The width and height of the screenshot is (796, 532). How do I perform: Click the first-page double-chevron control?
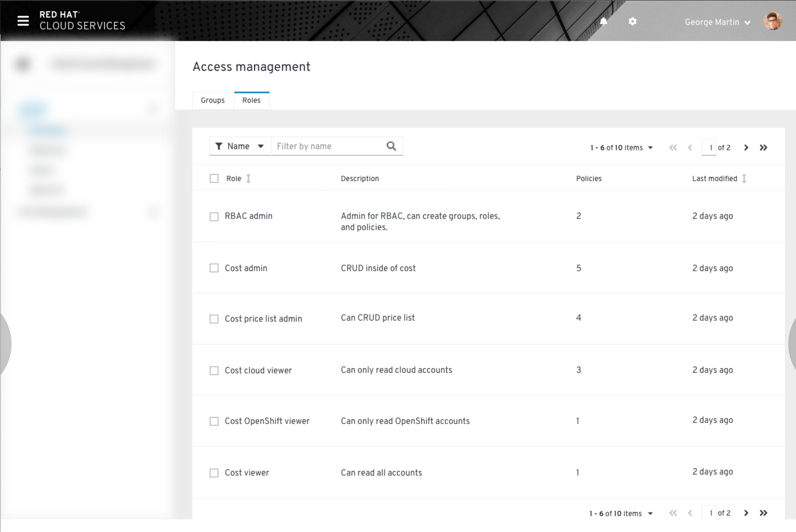pyautogui.click(x=673, y=147)
